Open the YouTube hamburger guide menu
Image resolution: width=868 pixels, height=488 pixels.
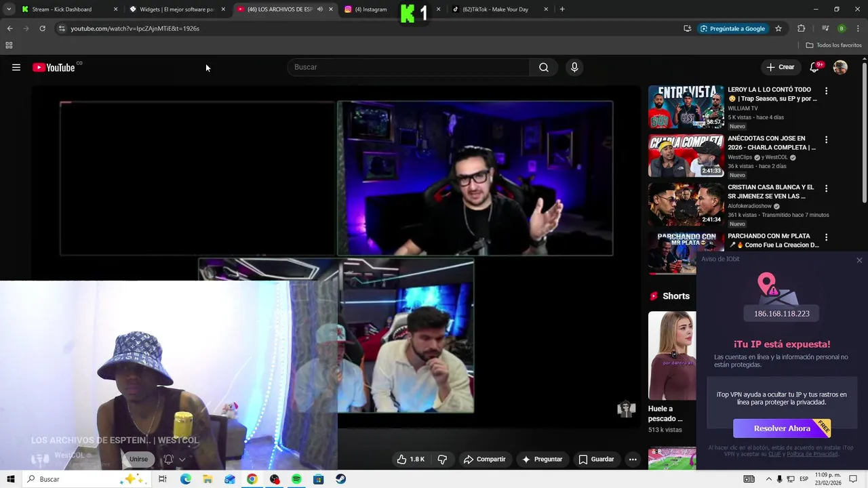16,67
